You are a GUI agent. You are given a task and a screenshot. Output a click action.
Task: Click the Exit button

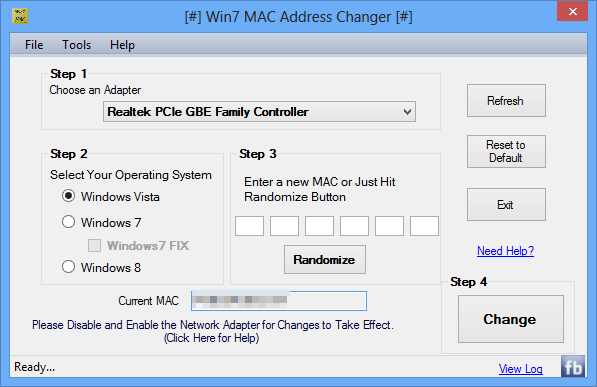pyautogui.click(x=506, y=204)
